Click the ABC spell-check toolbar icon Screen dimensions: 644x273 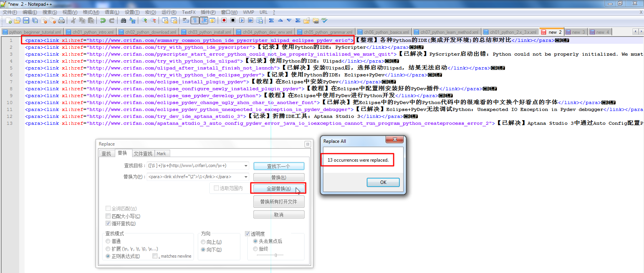324,20
